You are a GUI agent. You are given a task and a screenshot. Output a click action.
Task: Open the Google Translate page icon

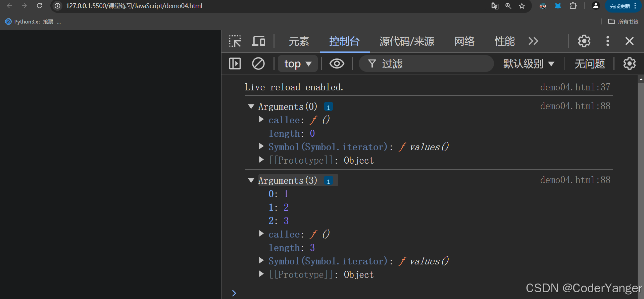495,6
